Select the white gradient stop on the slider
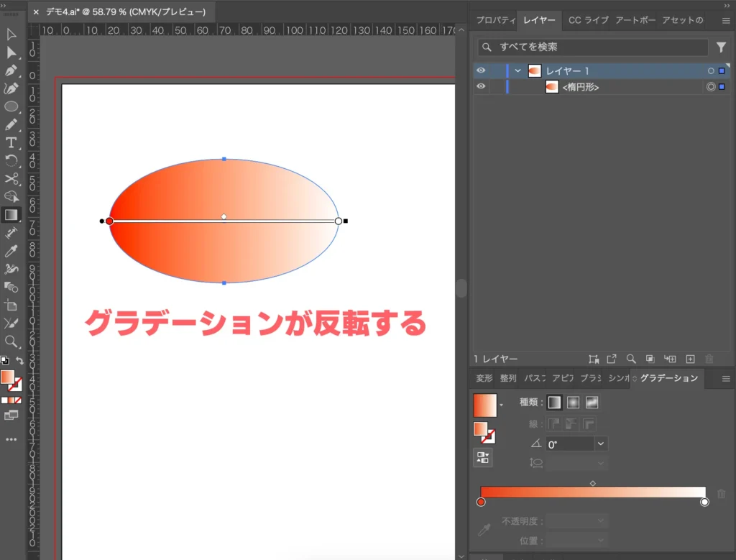This screenshot has width=736, height=560. (704, 502)
